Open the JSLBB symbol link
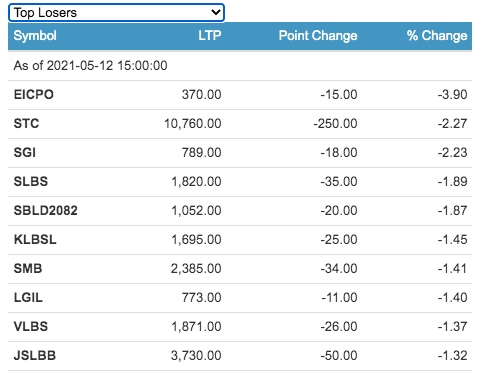Image resolution: width=483 pixels, height=377 pixels. tap(35, 356)
